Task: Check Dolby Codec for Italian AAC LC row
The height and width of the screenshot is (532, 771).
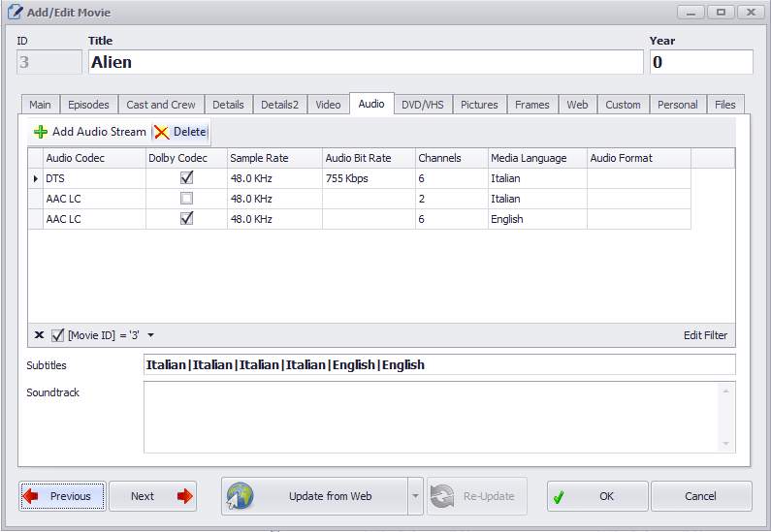Action: point(186,199)
